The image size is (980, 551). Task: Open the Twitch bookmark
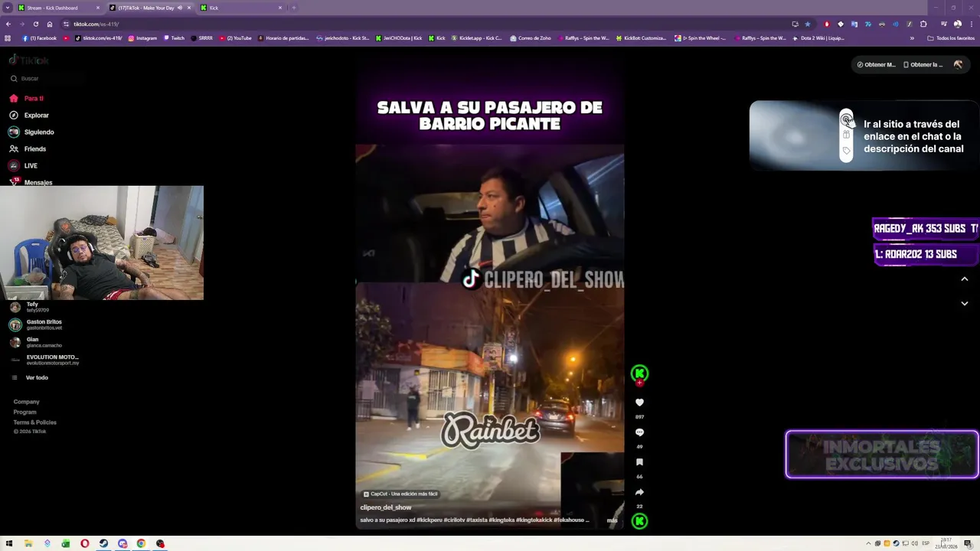coord(175,38)
